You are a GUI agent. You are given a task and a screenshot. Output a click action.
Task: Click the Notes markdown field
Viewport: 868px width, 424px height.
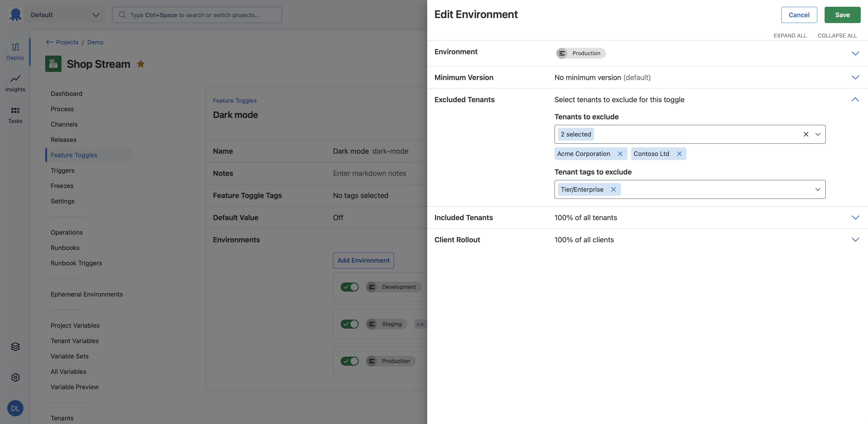(369, 173)
